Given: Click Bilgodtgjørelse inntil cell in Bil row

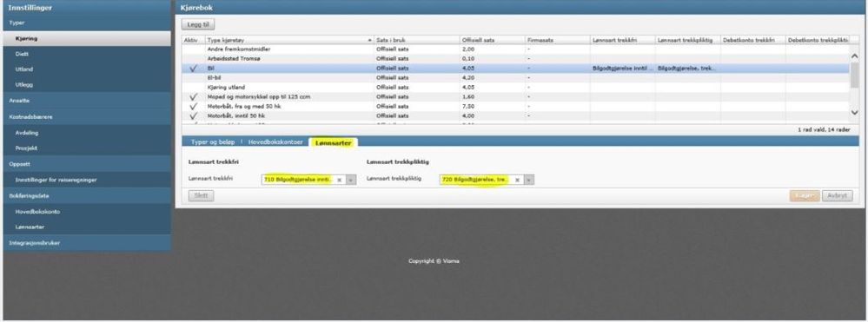Looking at the screenshot, I should point(623,69).
